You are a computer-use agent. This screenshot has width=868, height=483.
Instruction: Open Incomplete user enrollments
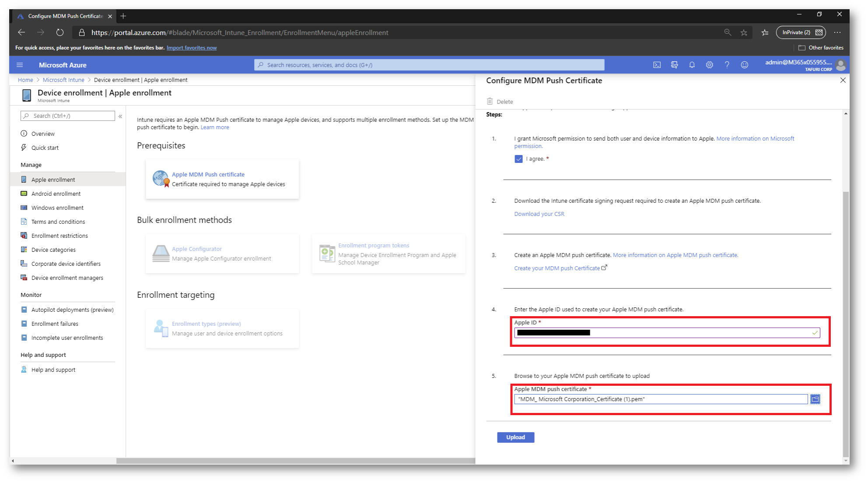tap(67, 338)
